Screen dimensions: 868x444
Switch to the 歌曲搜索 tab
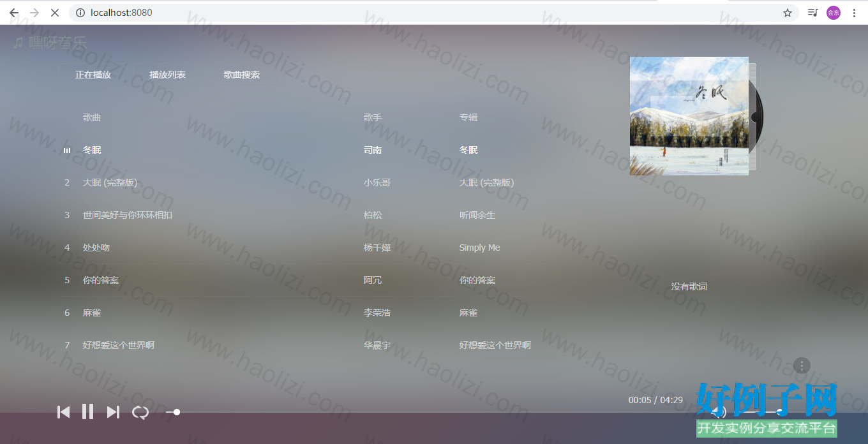242,75
